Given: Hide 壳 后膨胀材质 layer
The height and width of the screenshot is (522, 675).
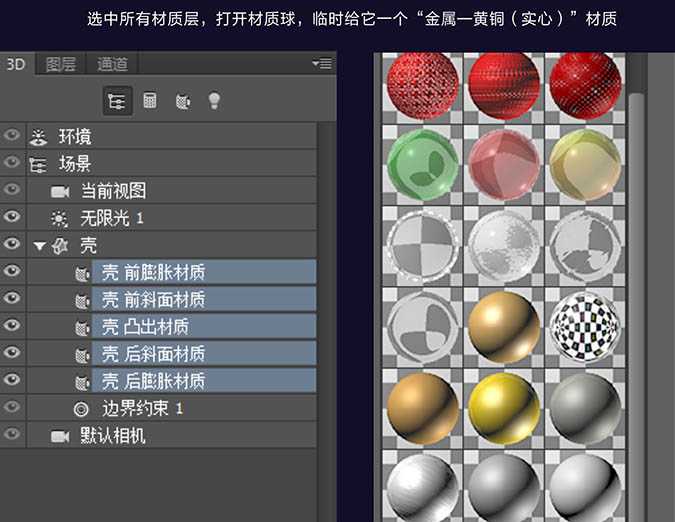Looking at the screenshot, I should pyautogui.click(x=12, y=379).
